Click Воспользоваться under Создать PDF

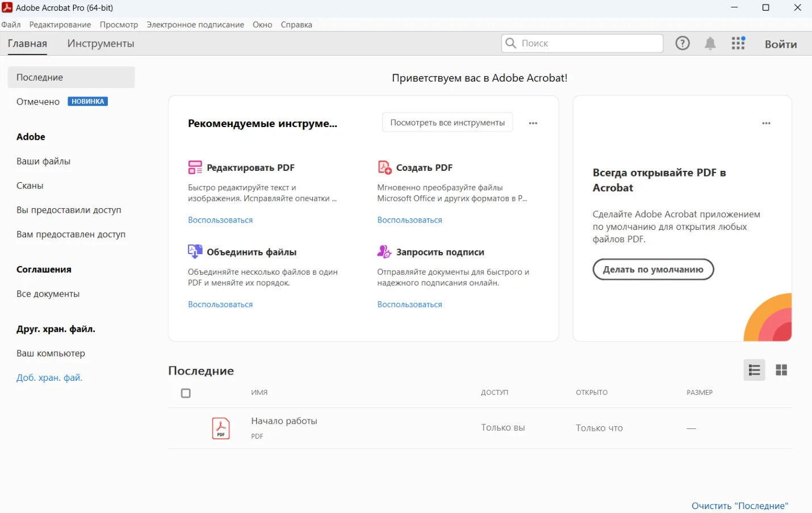(409, 220)
